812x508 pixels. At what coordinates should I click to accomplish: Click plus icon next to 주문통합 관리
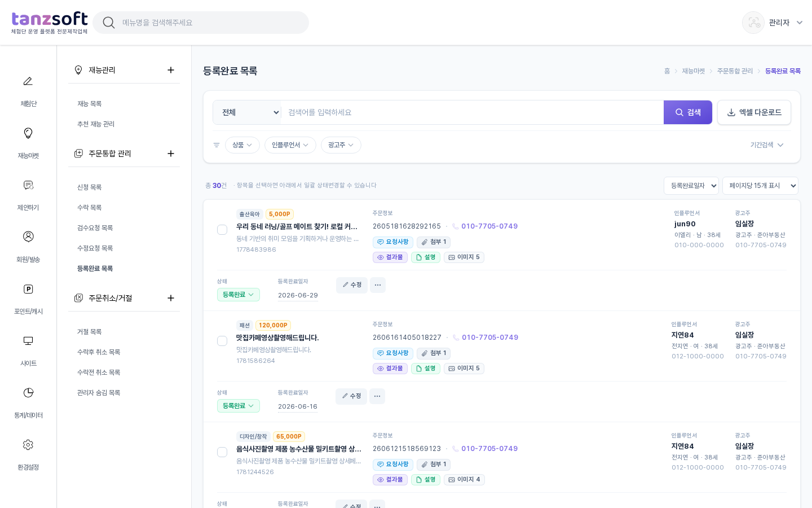click(x=171, y=154)
